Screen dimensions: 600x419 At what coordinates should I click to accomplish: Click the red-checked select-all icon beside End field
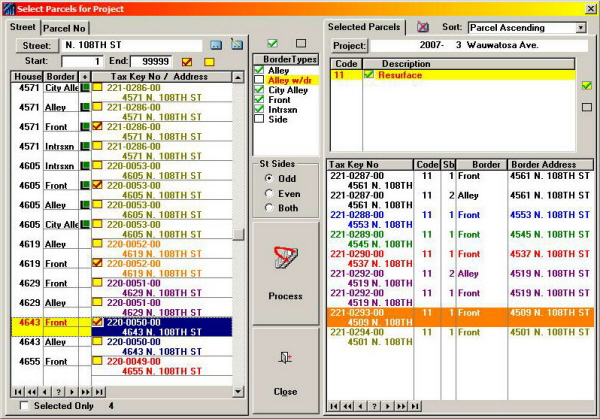[x=186, y=61]
